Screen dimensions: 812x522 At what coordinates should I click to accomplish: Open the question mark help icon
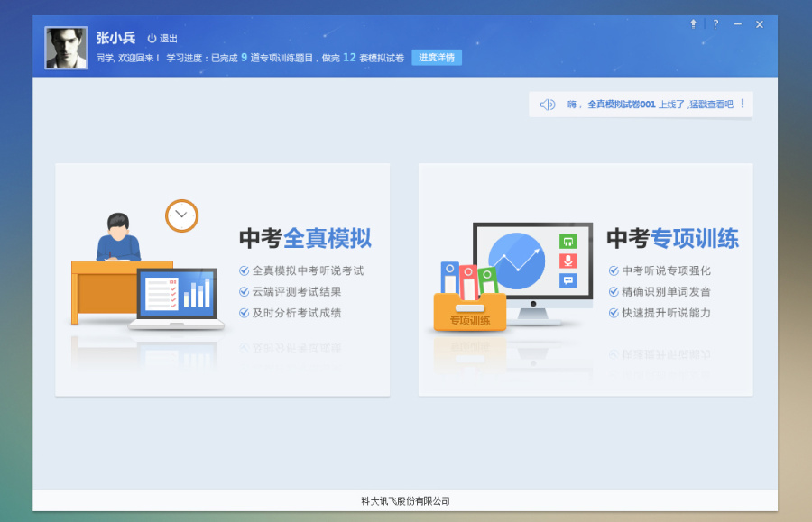click(715, 24)
